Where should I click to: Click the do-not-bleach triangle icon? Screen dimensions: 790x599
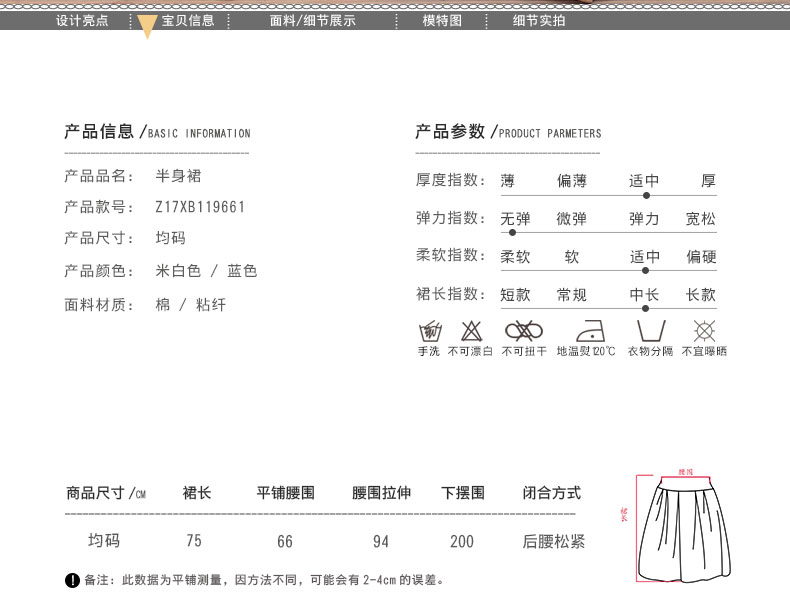click(471, 331)
